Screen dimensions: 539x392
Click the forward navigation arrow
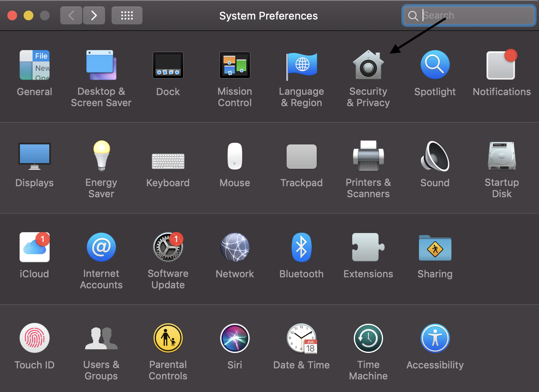(94, 15)
